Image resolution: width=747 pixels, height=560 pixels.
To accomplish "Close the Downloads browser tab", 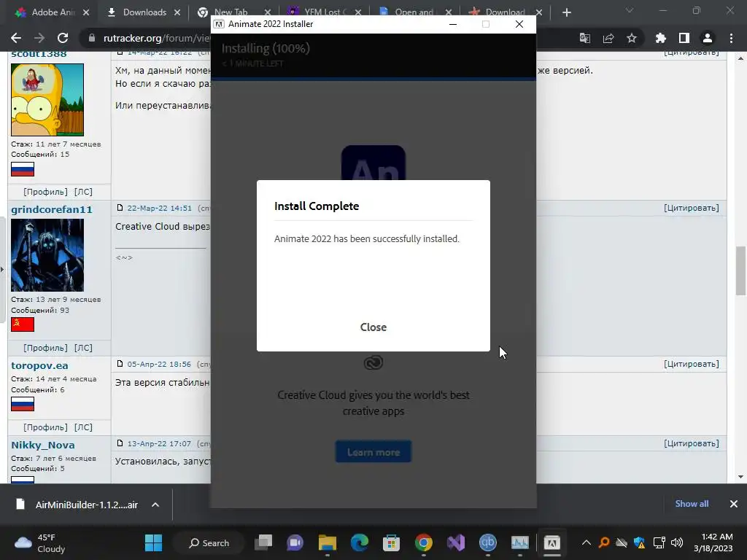I will (x=177, y=12).
